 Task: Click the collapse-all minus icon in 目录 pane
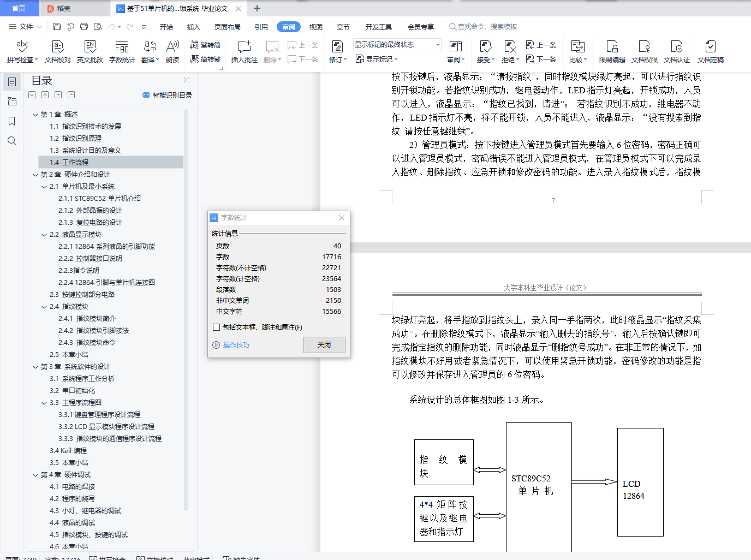pyautogui.click(x=71, y=94)
